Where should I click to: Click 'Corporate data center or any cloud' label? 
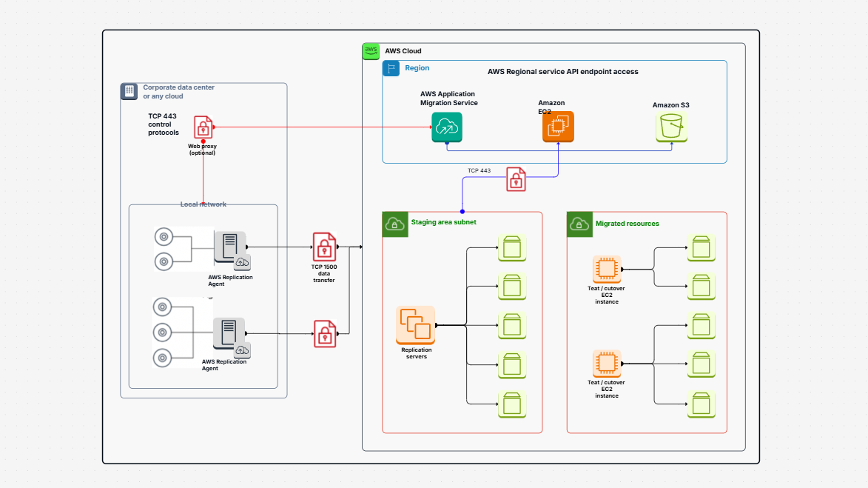tap(179, 91)
